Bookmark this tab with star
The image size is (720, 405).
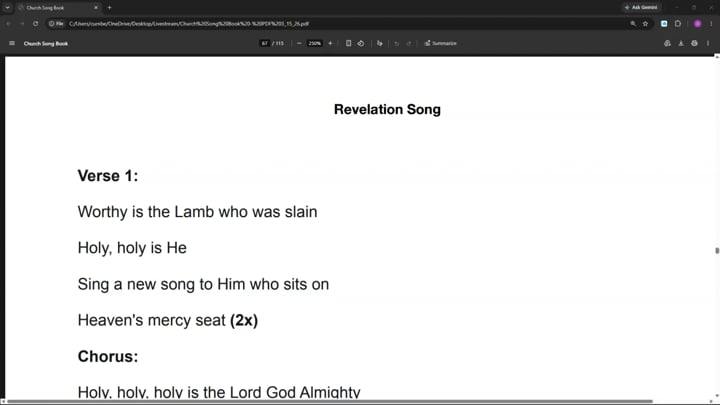coord(645,23)
